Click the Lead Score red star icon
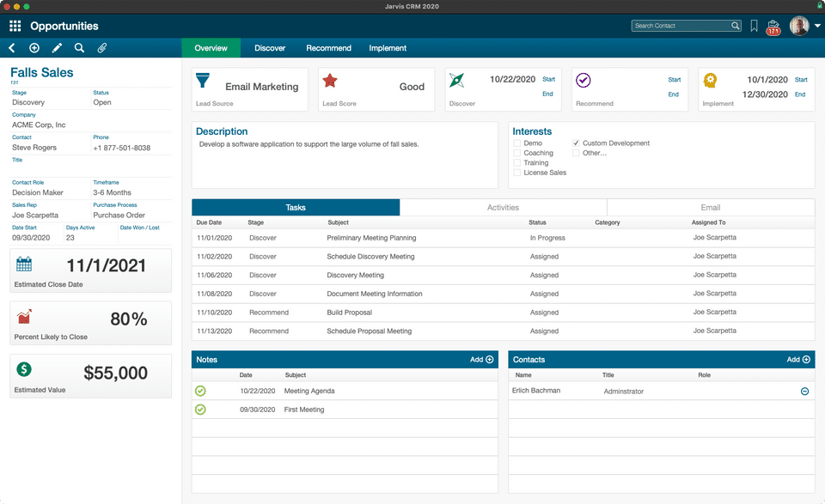Viewport: 825px width, 504px height. [x=330, y=81]
